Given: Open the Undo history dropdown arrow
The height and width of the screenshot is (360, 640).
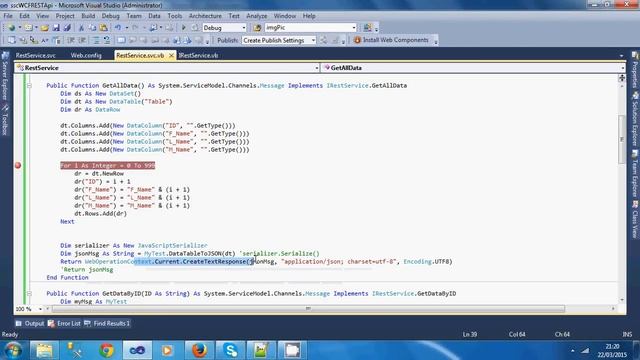Looking at the screenshot, I should pyautogui.click(x=127, y=28).
